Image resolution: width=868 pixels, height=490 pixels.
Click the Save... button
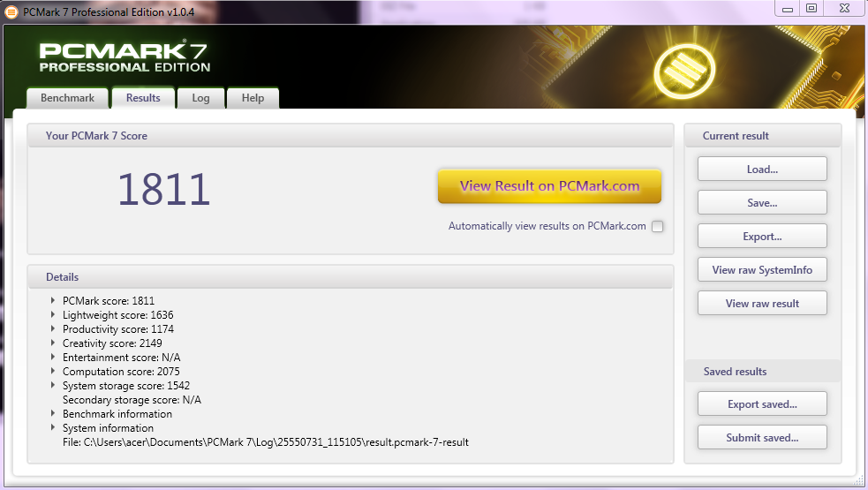tap(762, 203)
